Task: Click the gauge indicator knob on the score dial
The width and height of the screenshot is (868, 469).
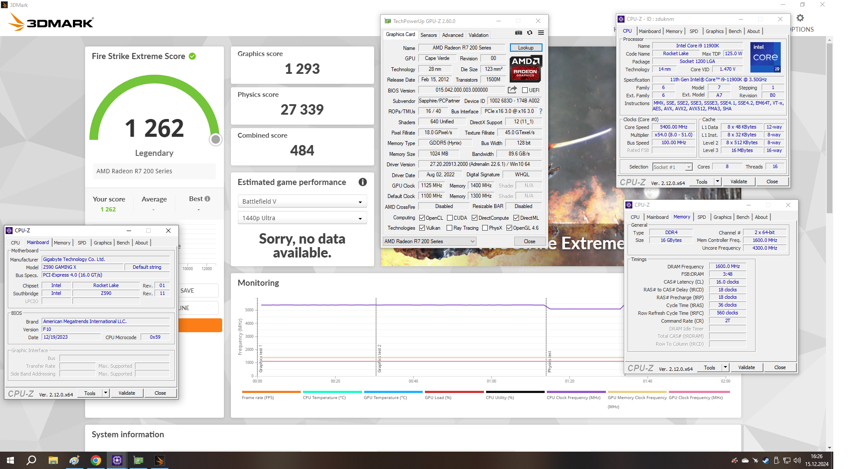Action: click(x=216, y=139)
